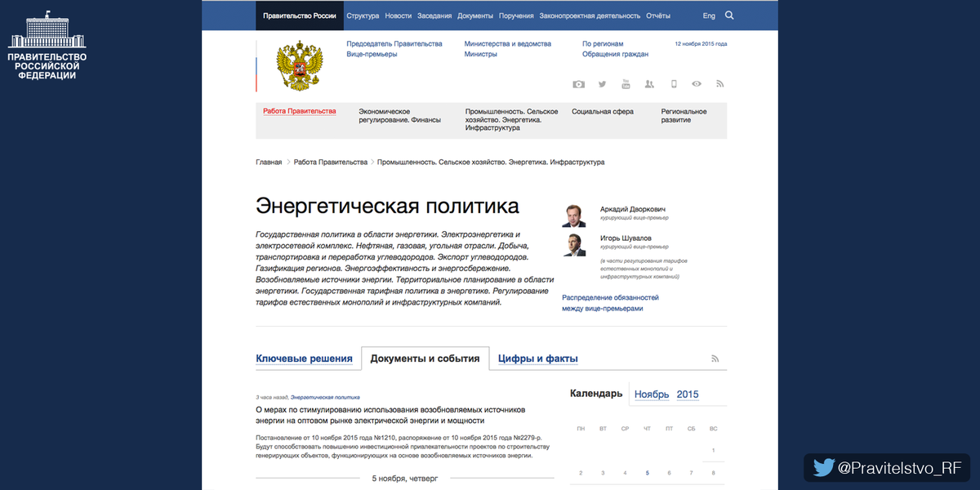The image size is (980, 490).
Task: Open Министры link
Action: (481, 55)
